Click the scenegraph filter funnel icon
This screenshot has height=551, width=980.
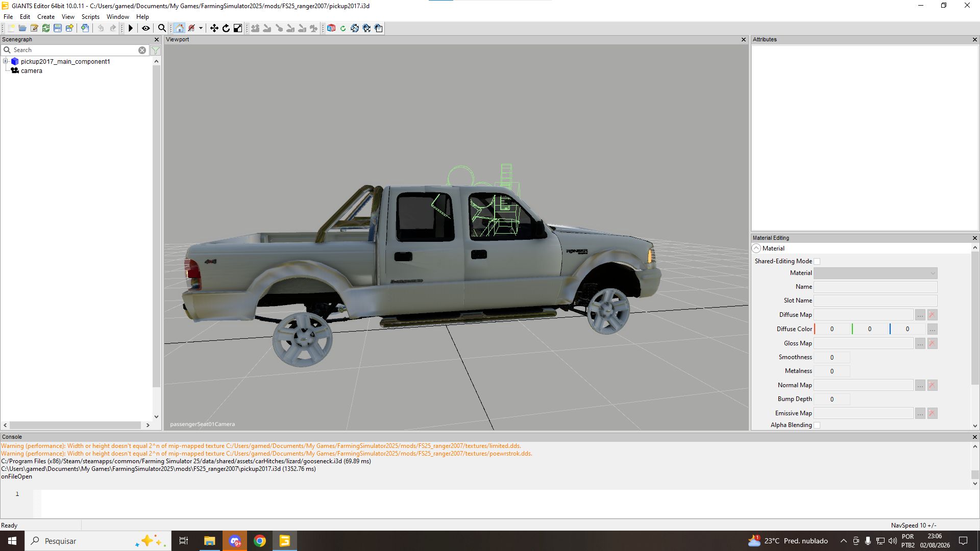click(156, 50)
